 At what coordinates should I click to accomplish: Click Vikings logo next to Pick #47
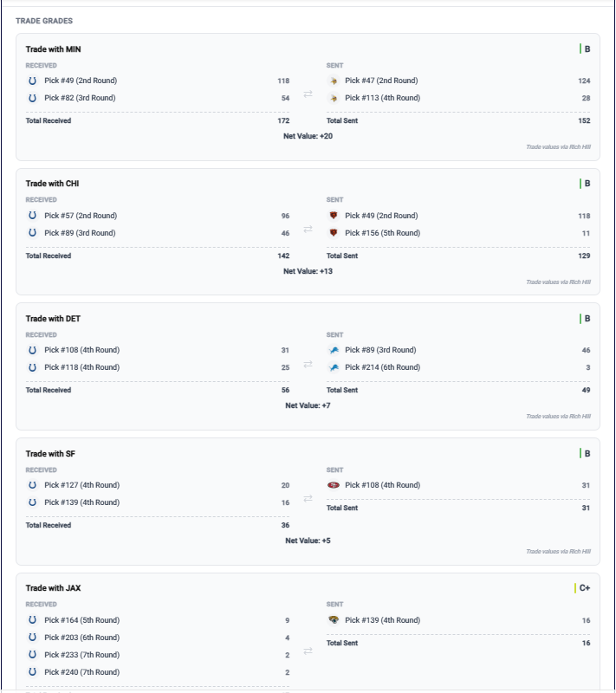[x=334, y=81]
